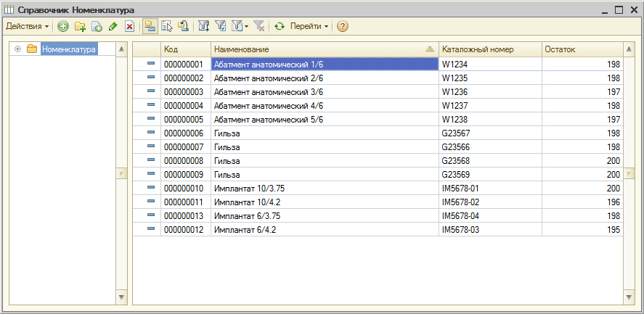Open the Перейти dropdown menu
644x314 pixels.
309,26
